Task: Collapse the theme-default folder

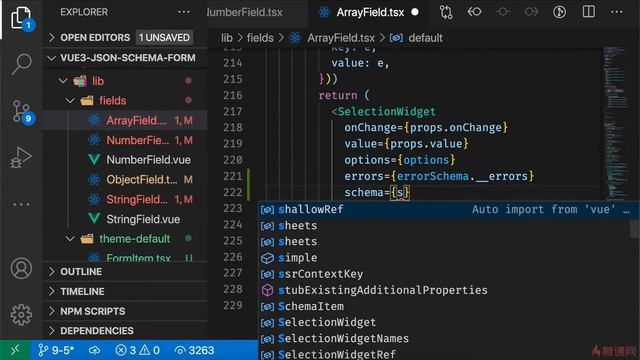Action: 125,238
